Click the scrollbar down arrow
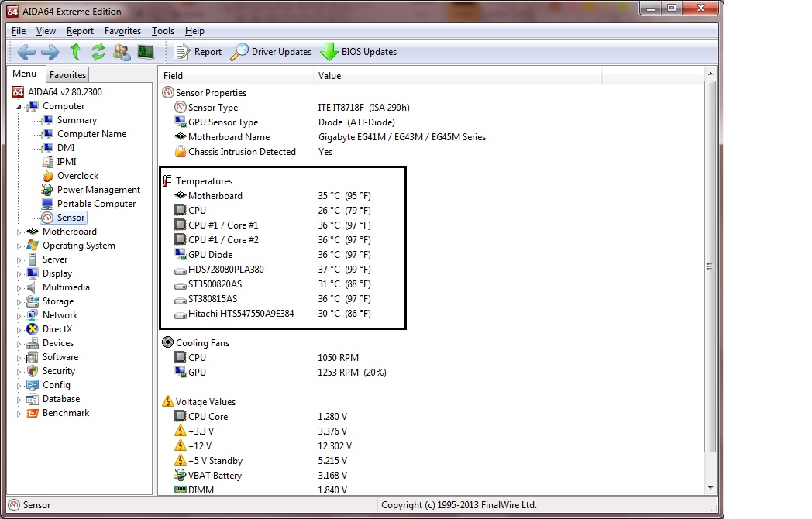812x519 pixels. (710, 488)
